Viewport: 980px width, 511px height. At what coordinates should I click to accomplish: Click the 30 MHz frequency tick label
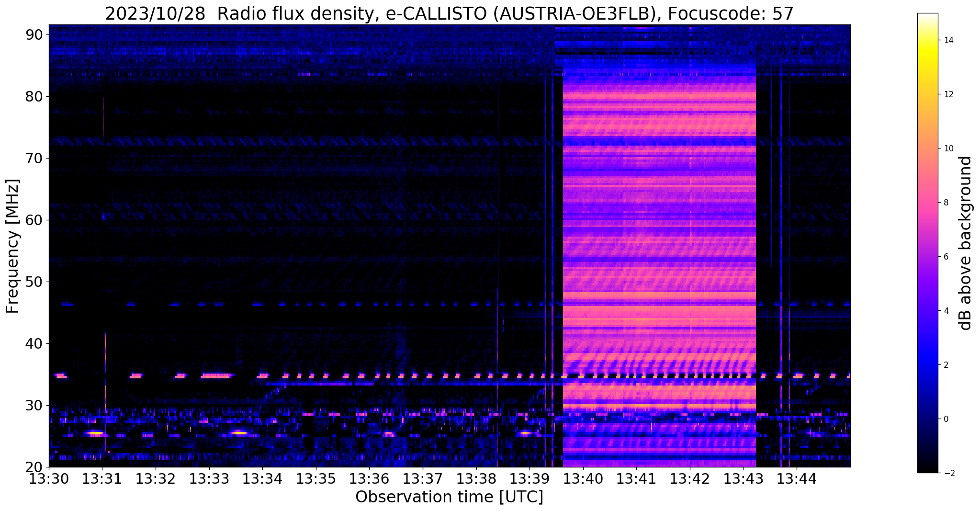(34, 405)
